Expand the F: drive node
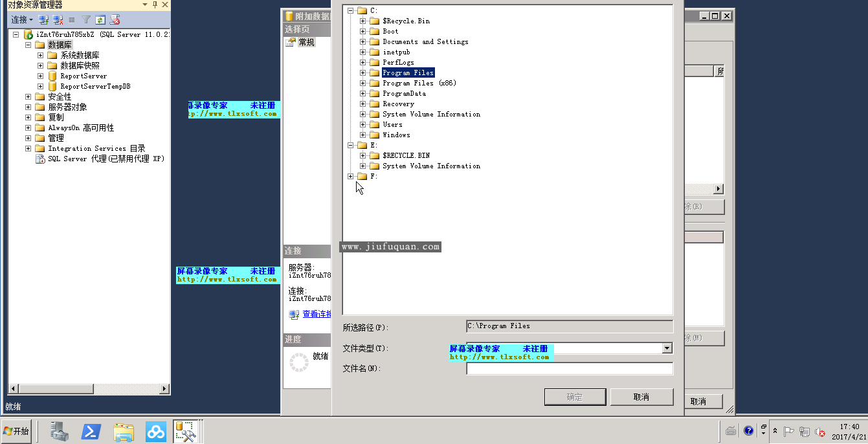868x444 pixels. (x=351, y=176)
